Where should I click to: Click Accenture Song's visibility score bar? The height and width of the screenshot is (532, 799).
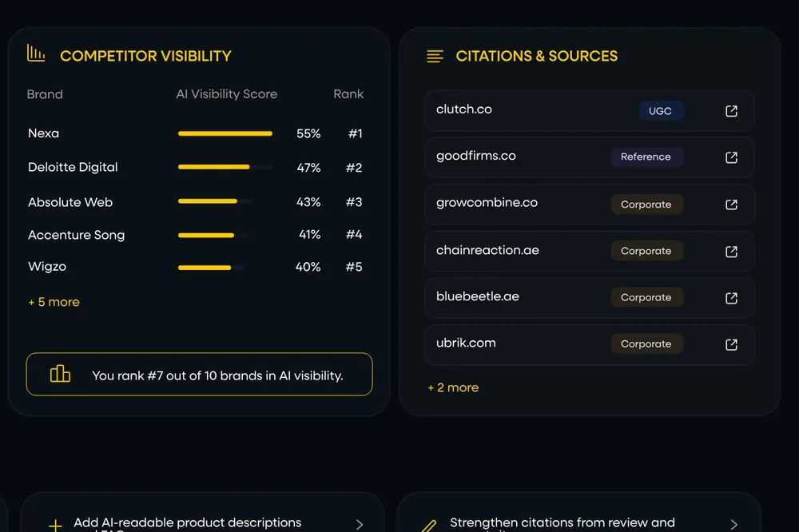(x=213, y=235)
